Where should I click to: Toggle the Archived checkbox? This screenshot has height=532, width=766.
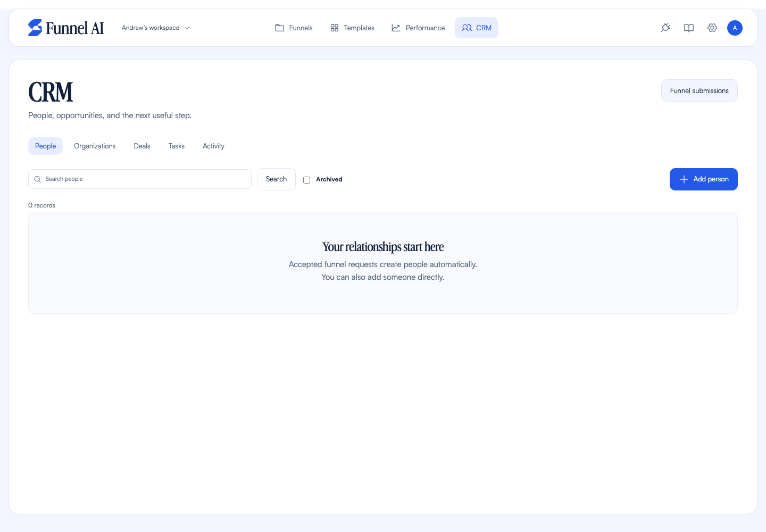pyautogui.click(x=306, y=180)
